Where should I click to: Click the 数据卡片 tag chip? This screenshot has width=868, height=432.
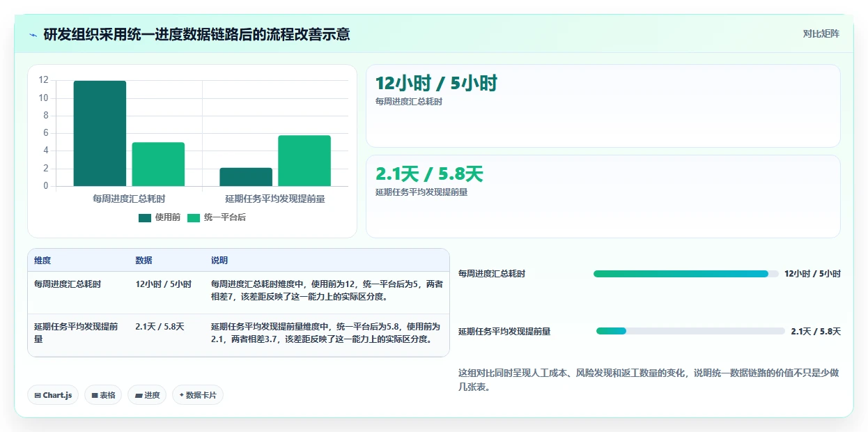[198, 395]
